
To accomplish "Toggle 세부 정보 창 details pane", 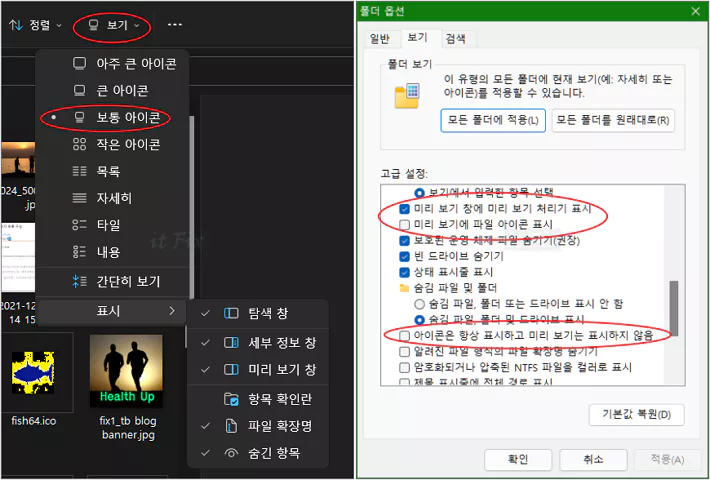I will (x=258, y=343).
